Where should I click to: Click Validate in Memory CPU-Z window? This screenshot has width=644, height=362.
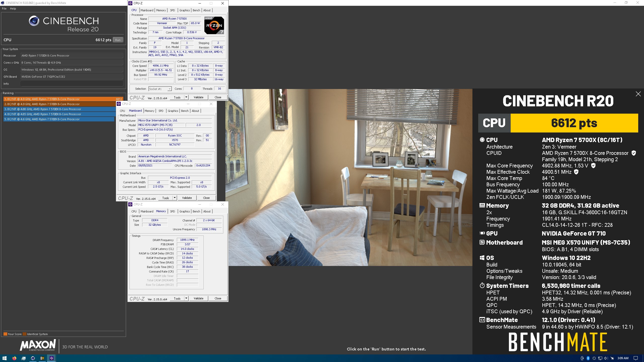tap(198, 298)
